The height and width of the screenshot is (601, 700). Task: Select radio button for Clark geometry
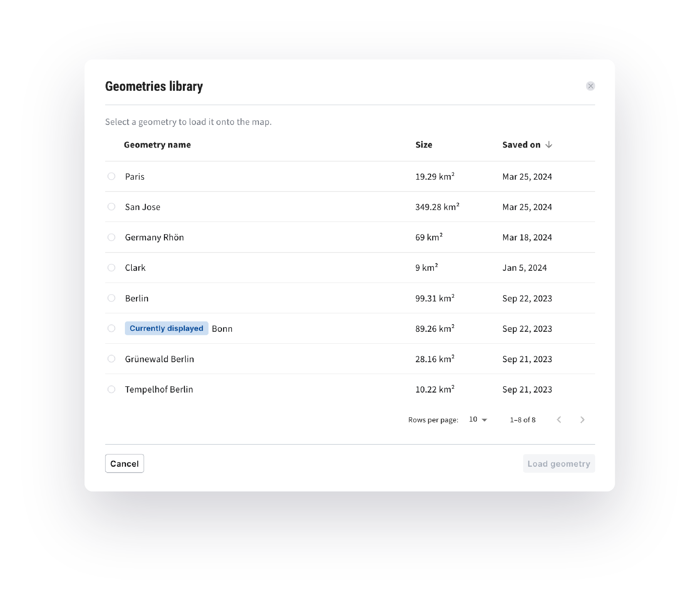(111, 267)
